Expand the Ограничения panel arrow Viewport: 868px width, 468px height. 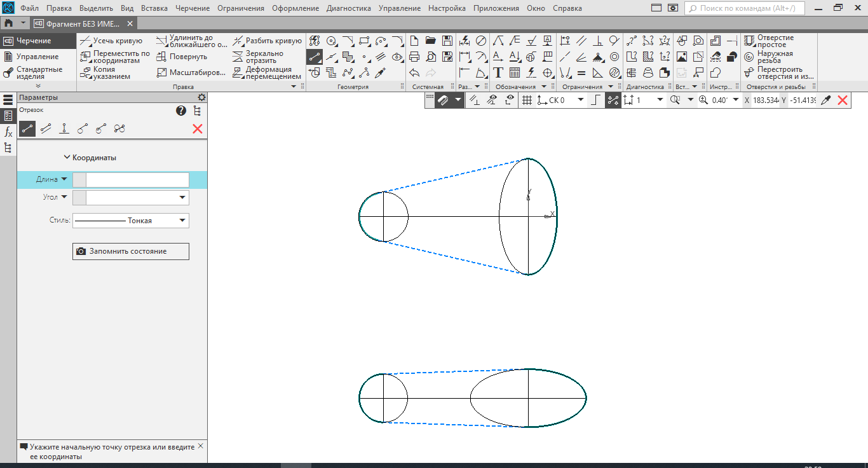[611, 86]
